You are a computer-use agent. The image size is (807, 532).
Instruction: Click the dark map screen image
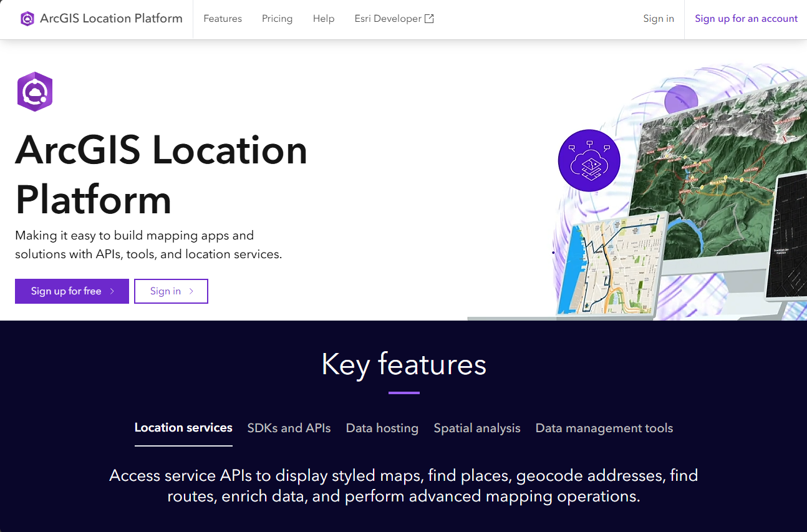pyautogui.click(x=786, y=237)
